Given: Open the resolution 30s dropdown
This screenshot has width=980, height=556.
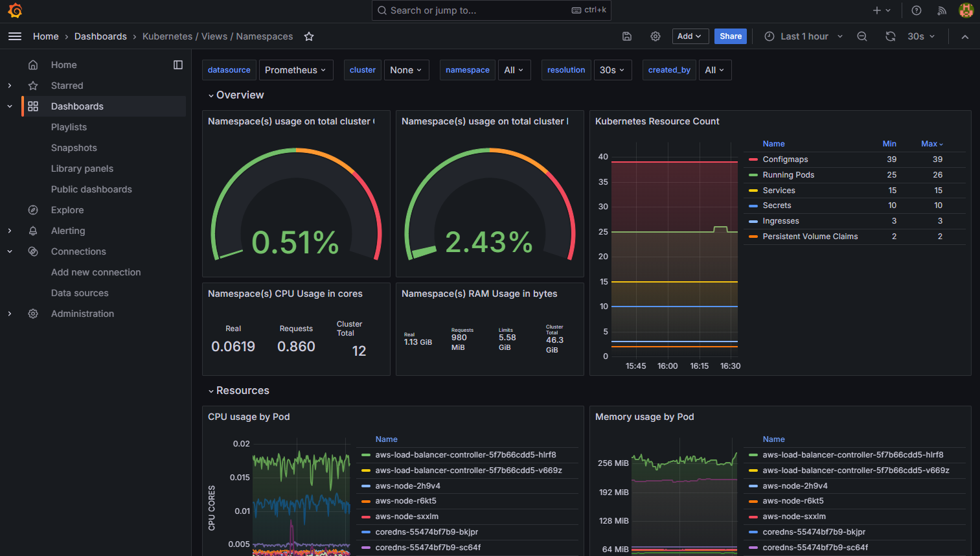Looking at the screenshot, I should tap(612, 70).
